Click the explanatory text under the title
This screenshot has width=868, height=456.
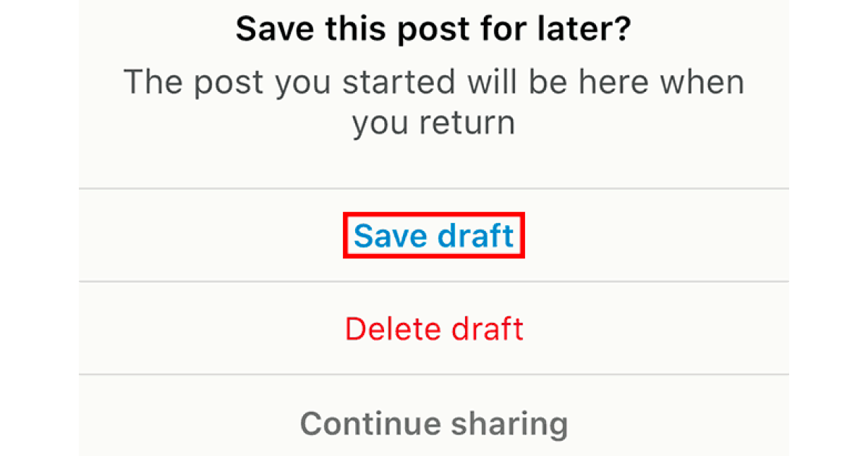tap(434, 101)
